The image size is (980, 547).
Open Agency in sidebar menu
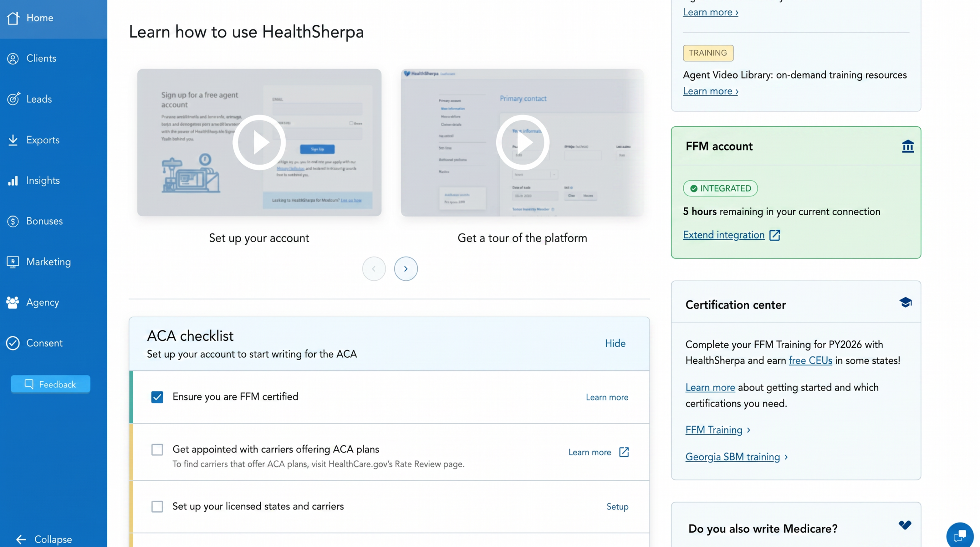coord(54,302)
